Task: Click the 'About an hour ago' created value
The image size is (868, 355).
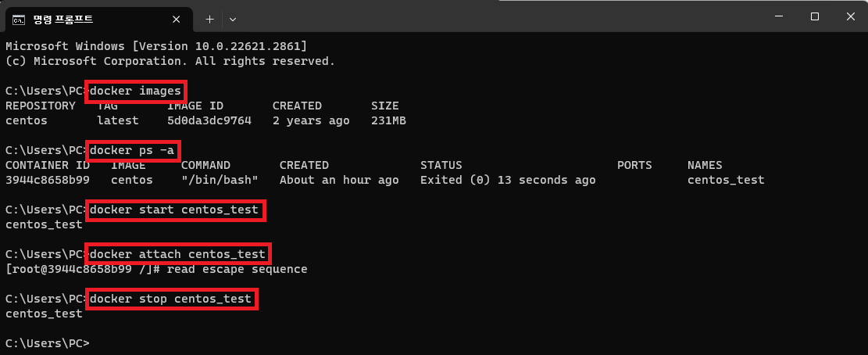Action: pyautogui.click(x=339, y=180)
